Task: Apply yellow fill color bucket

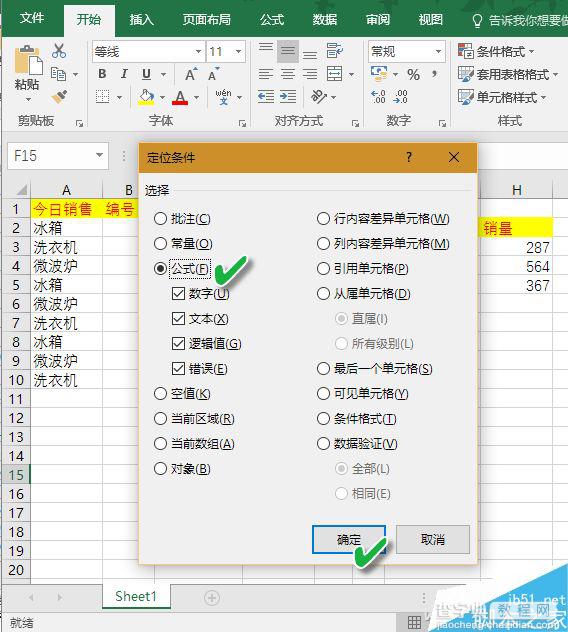Action: 146,97
